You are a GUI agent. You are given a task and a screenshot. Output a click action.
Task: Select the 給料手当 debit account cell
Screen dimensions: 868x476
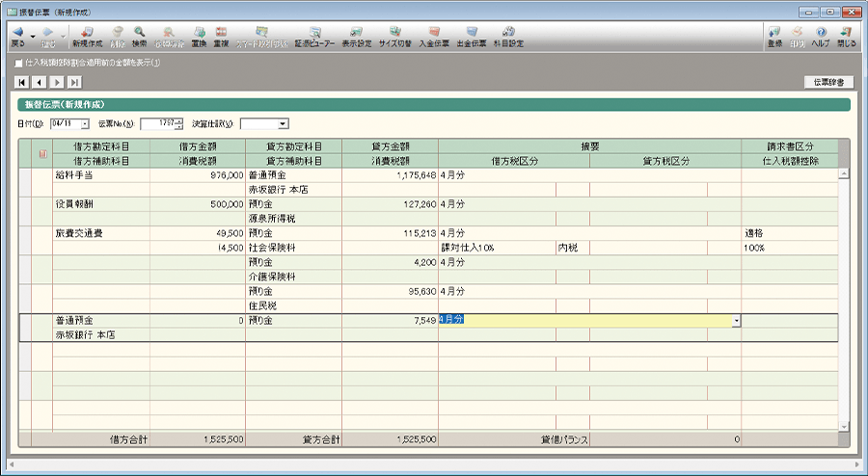pyautogui.click(x=101, y=176)
